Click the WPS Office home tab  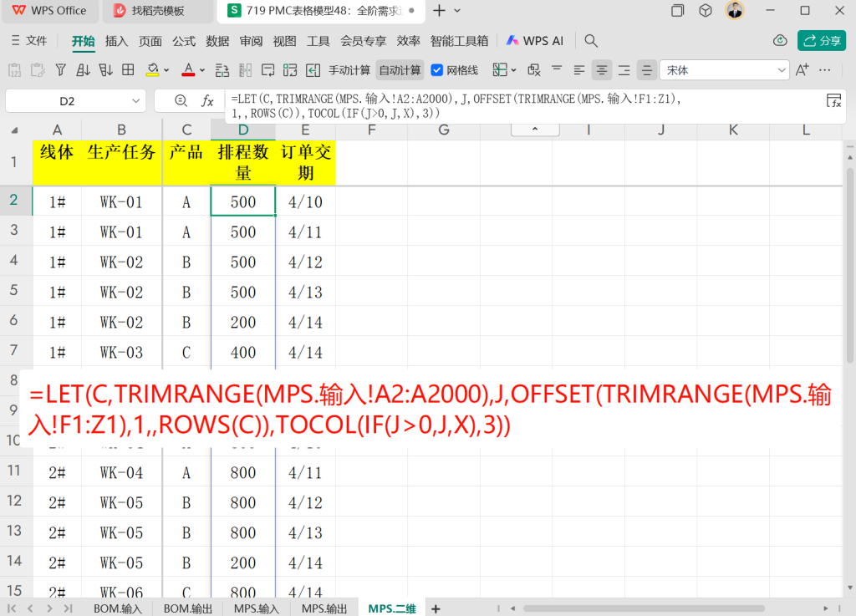tap(49, 10)
